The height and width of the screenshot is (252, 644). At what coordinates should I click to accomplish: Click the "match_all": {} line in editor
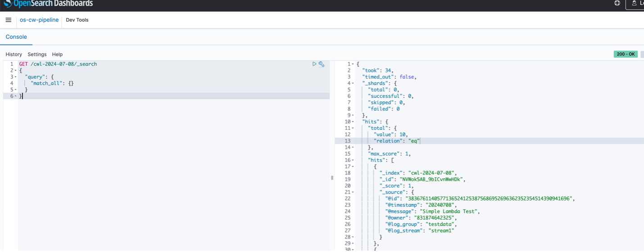(52, 83)
